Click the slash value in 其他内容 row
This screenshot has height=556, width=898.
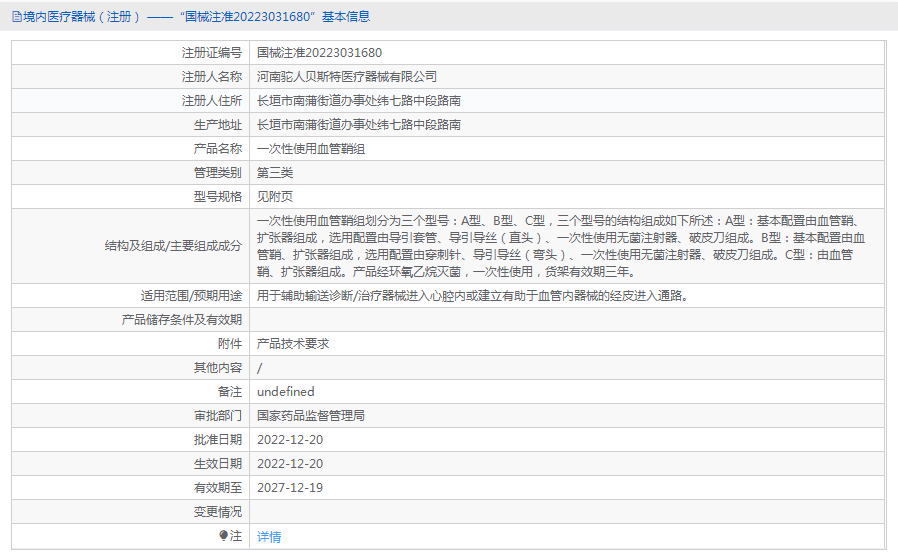[x=259, y=368]
